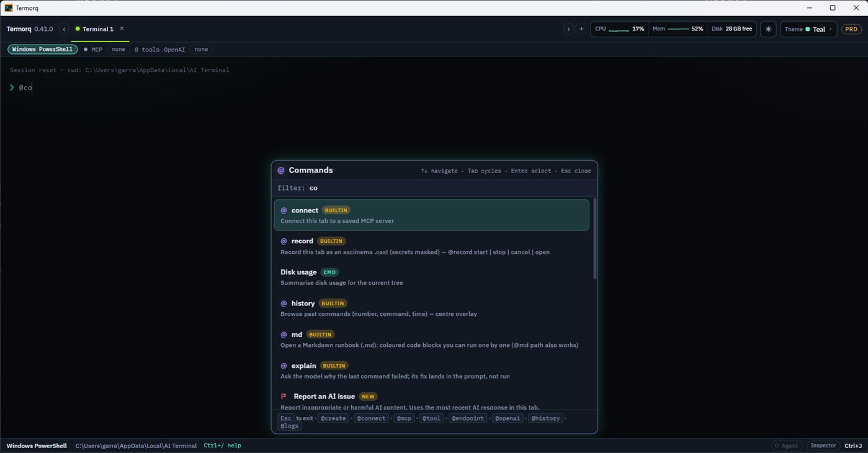This screenshot has width=868, height=453.
Task: Click the @connect hint chip
Action: click(x=371, y=418)
